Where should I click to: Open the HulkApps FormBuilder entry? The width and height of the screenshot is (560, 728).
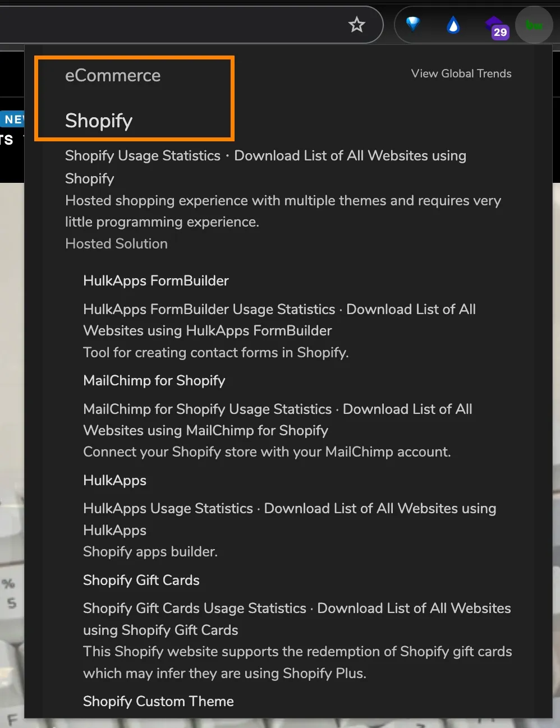pyautogui.click(x=156, y=280)
